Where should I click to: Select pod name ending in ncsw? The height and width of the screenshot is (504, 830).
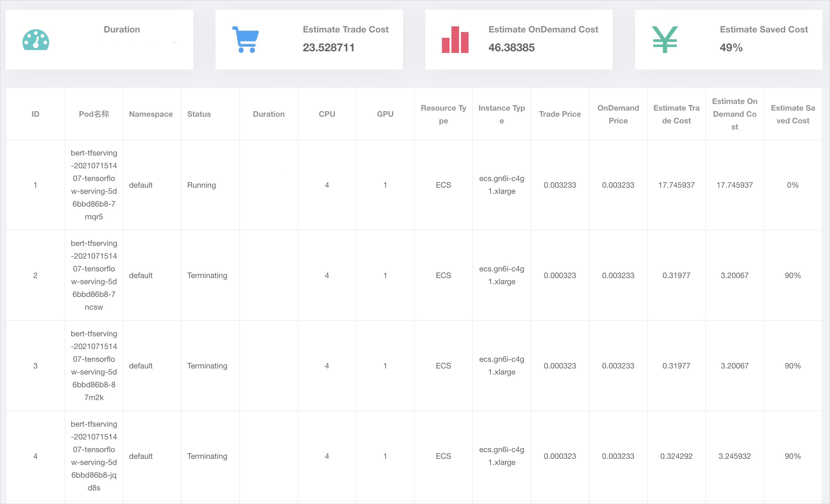click(94, 275)
